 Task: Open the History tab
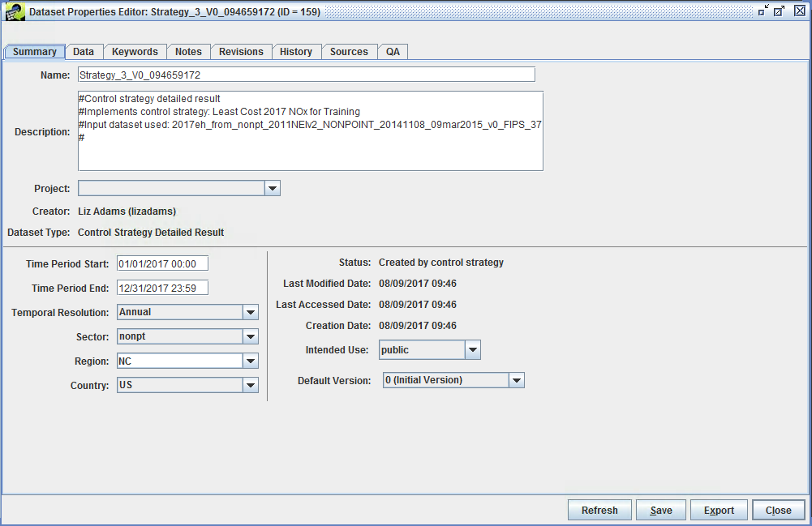tap(296, 51)
